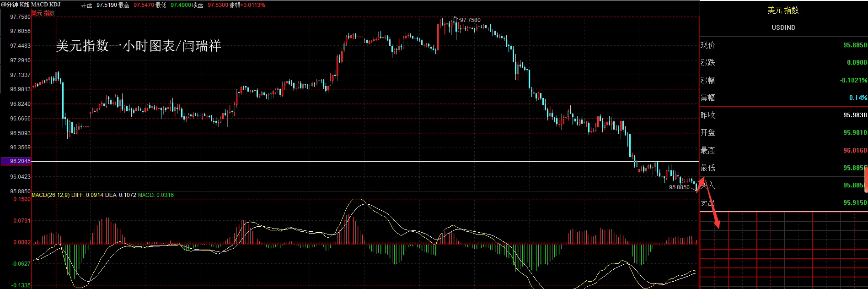Click the red 美元 指数 chart label
This screenshot has height=289, width=868.
(43, 13)
